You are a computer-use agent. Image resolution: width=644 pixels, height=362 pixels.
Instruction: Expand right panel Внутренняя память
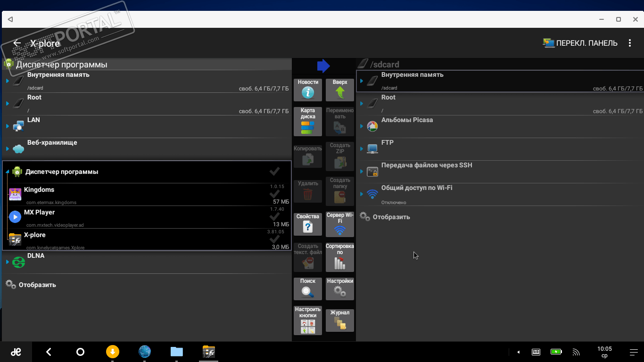(362, 81)
